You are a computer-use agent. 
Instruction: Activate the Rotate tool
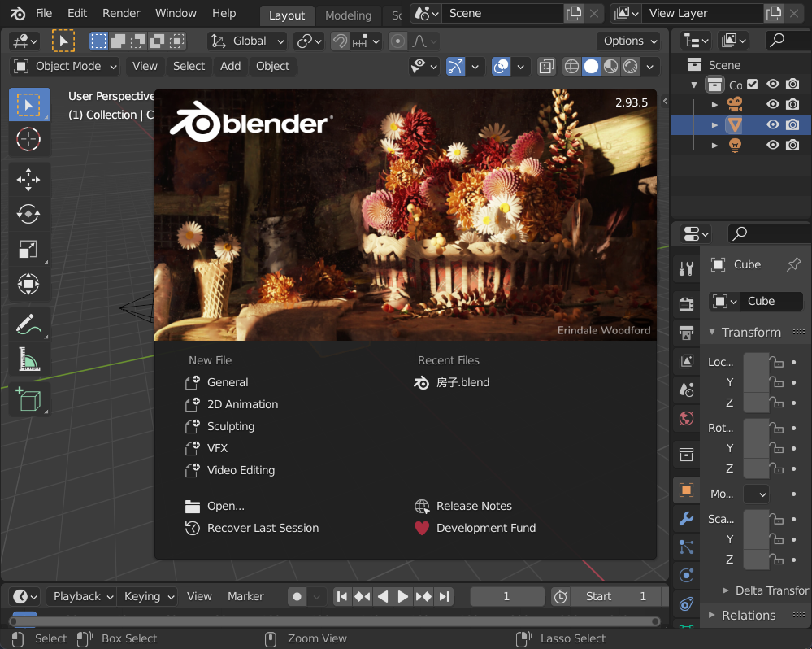coord(29,215)
